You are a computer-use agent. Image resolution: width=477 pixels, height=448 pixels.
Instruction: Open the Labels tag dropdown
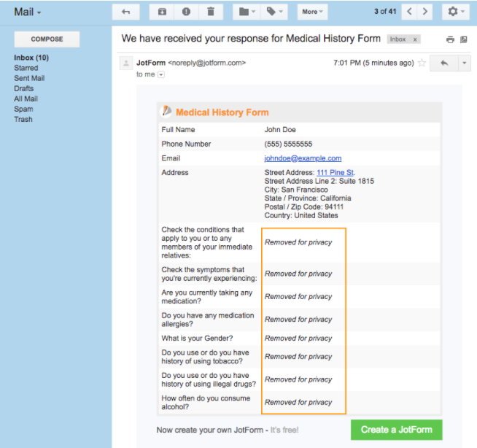tap(275, 12)
